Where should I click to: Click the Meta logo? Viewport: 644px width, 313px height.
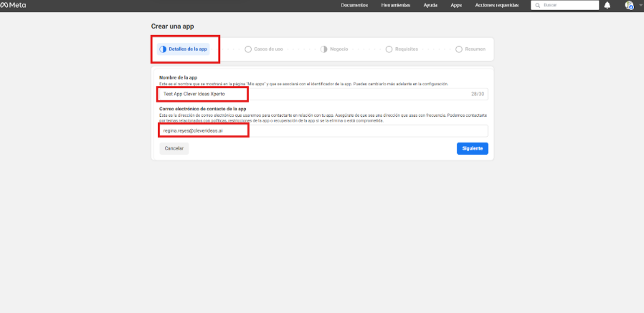pyautogui.click(x=13, y=5)
